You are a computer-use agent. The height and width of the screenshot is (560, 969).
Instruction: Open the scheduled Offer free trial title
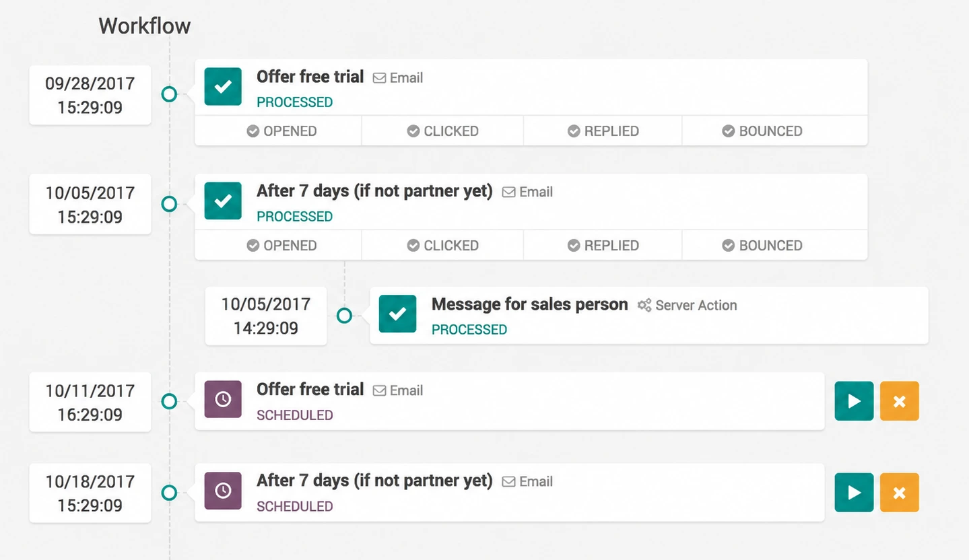click(x=310, y=390)
